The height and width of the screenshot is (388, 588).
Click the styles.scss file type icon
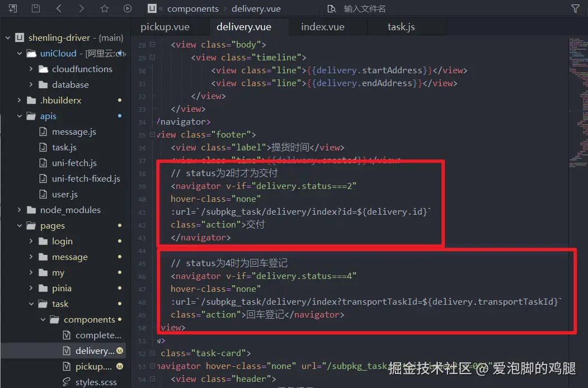pyautogui.click(x=67, y=382)
